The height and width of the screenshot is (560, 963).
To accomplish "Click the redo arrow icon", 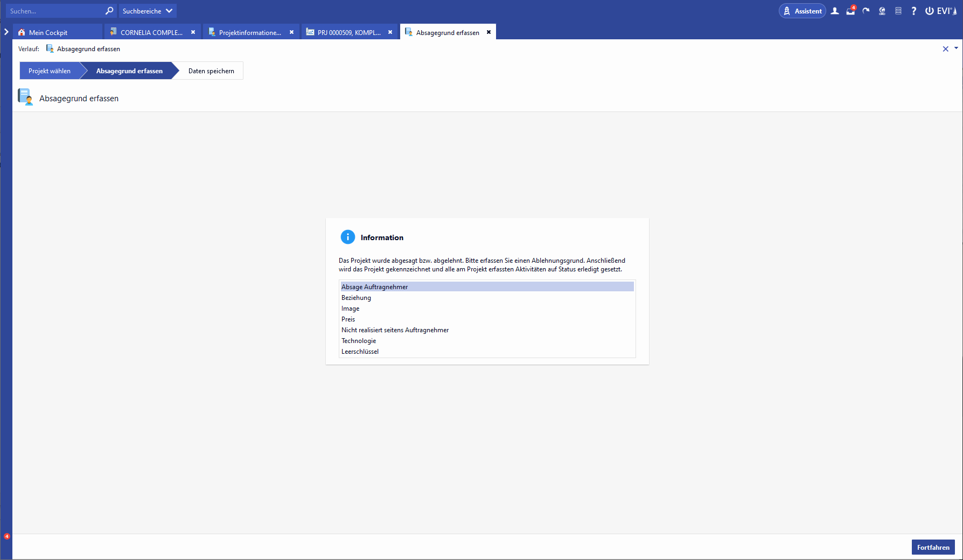I will pyautogui.click(x=866, y=11).
